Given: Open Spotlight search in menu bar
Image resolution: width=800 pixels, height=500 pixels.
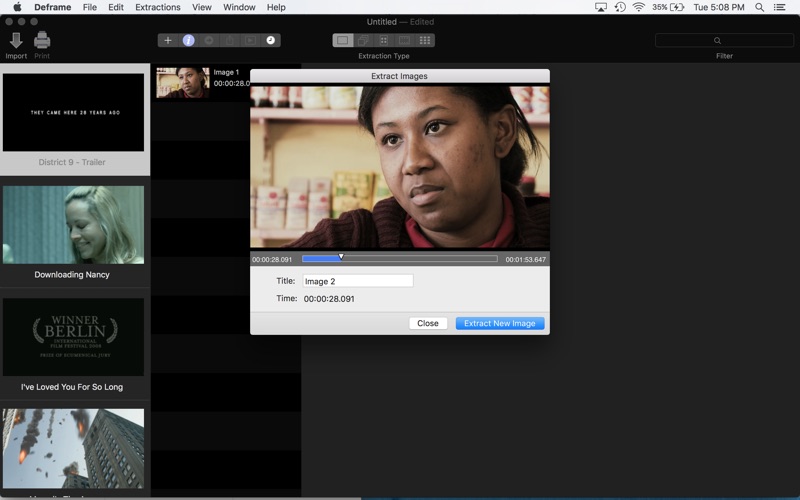Looking at the screenshot, I should (759, 7).
